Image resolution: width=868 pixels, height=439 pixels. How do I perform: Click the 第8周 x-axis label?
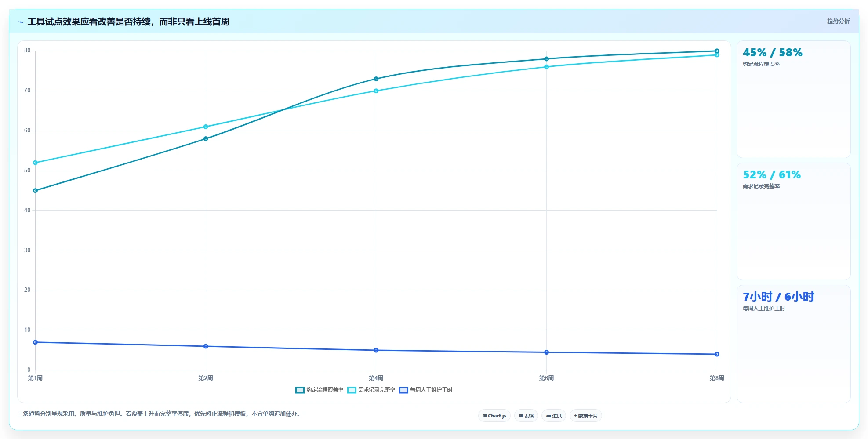pos(717,378)
